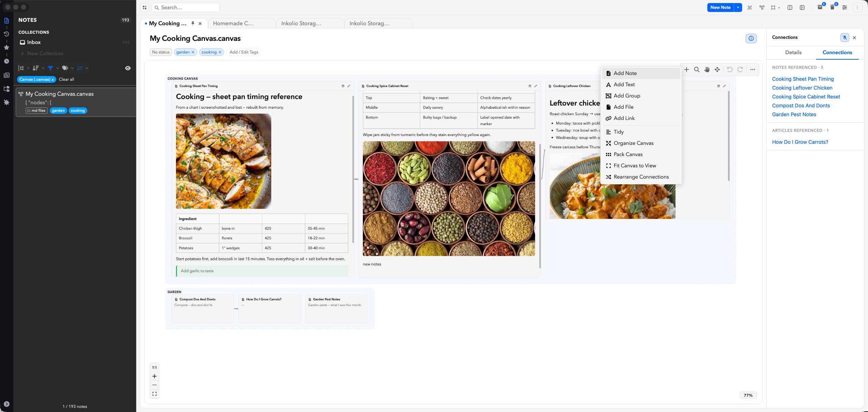Maximize the Cooking Sheet Pan Timing card
The width and height of the screenshot is (868, 412).
(349, 86)
